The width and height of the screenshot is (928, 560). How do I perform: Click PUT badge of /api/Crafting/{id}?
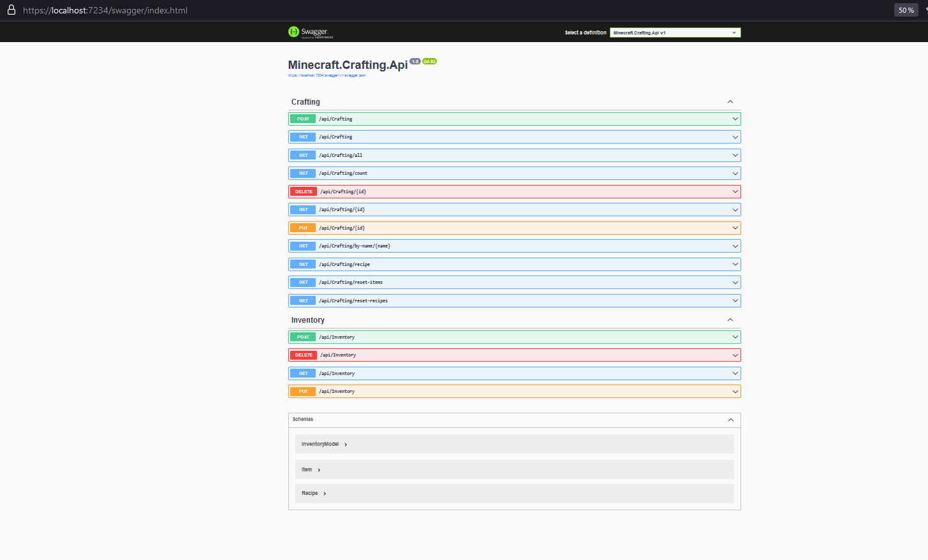point(303,228)
